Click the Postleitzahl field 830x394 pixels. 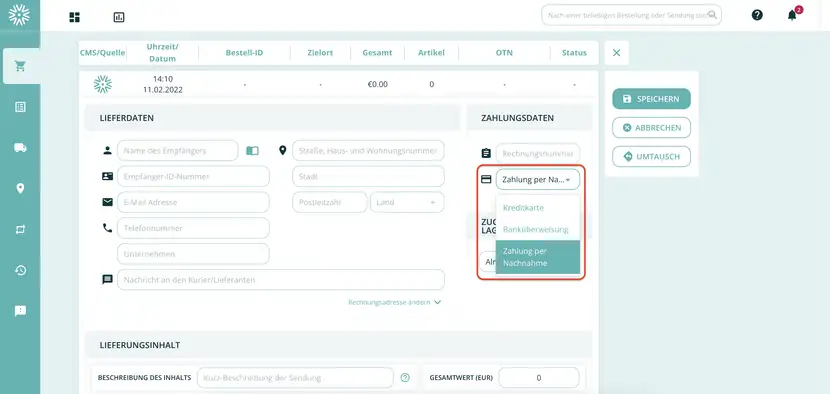329,202
